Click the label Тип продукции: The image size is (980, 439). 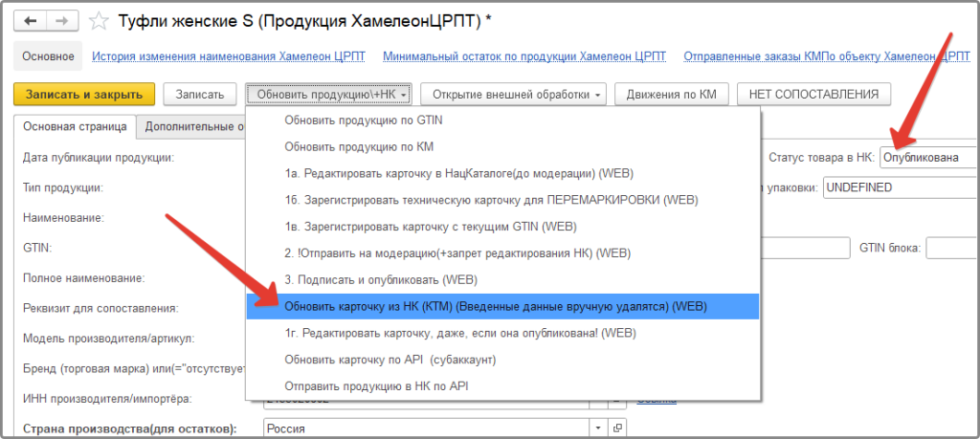coord(63,188)
